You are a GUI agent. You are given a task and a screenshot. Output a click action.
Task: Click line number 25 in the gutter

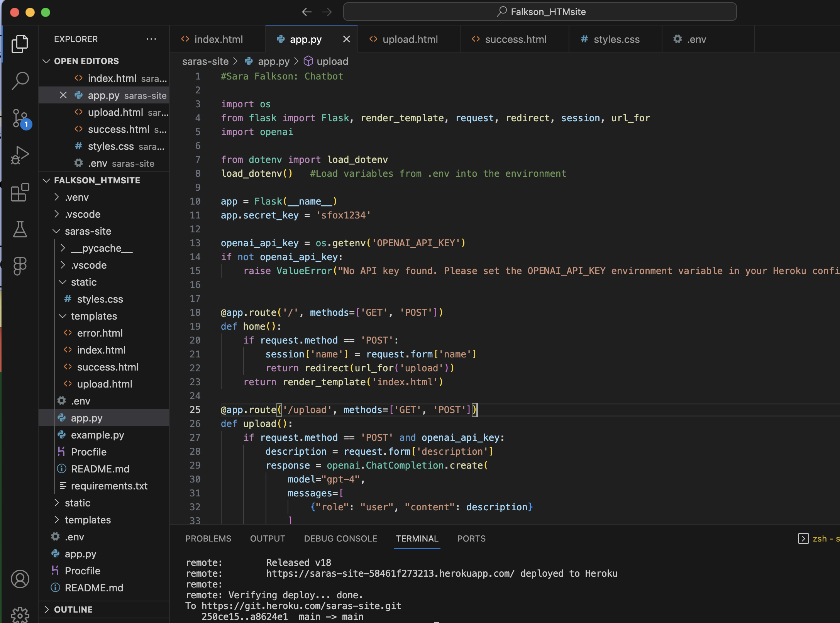click(195, 410)
